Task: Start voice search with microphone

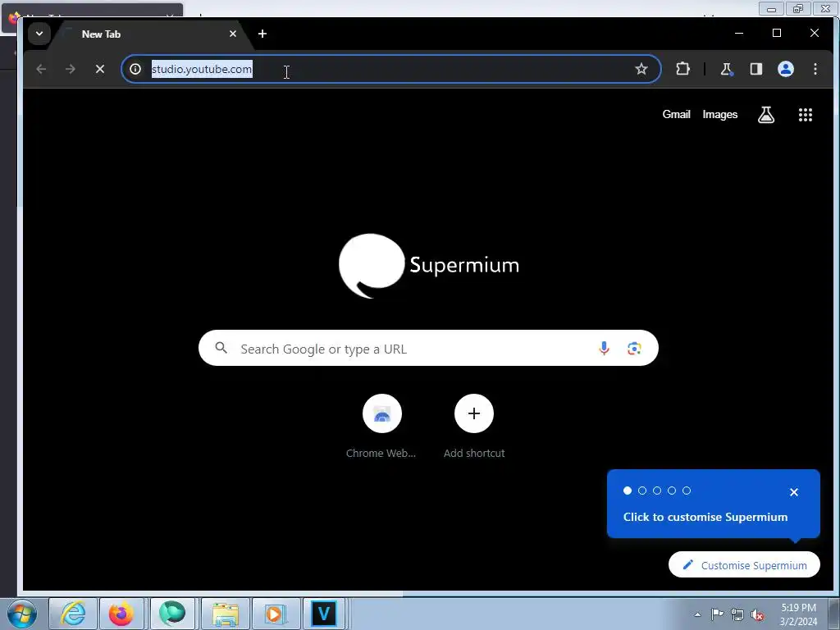Action: 604,348
